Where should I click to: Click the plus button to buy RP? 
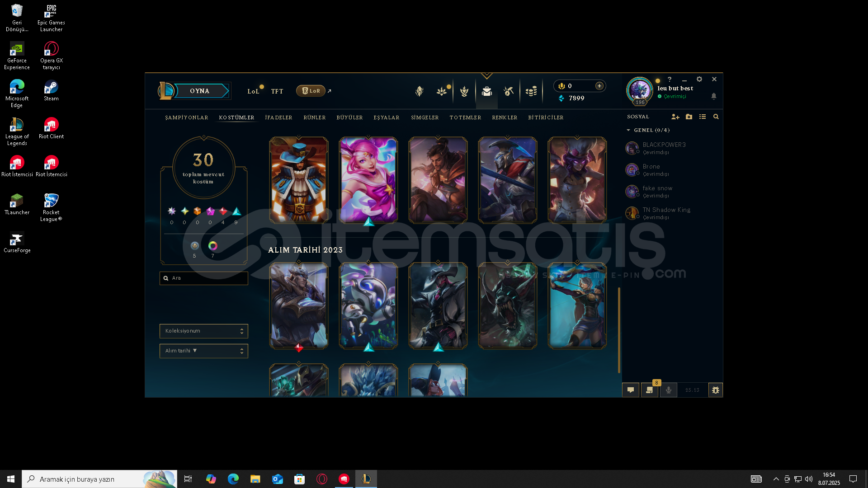coord(599,86)
